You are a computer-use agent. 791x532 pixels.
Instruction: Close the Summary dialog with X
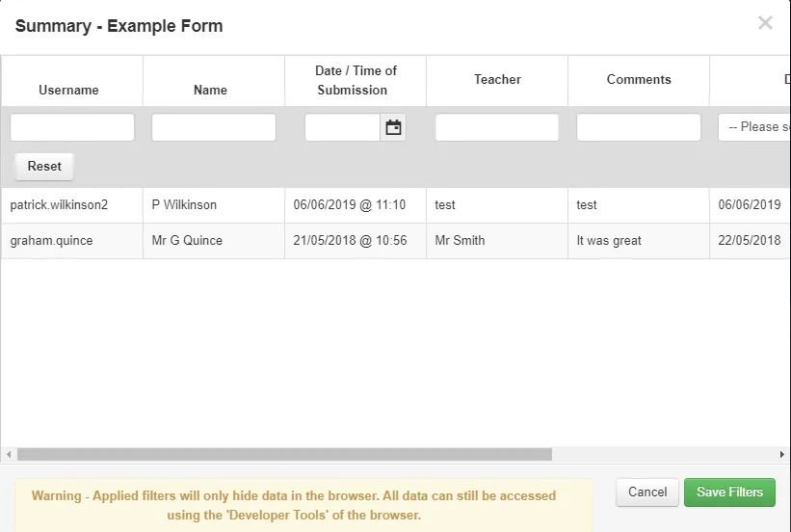coord(765,23)
